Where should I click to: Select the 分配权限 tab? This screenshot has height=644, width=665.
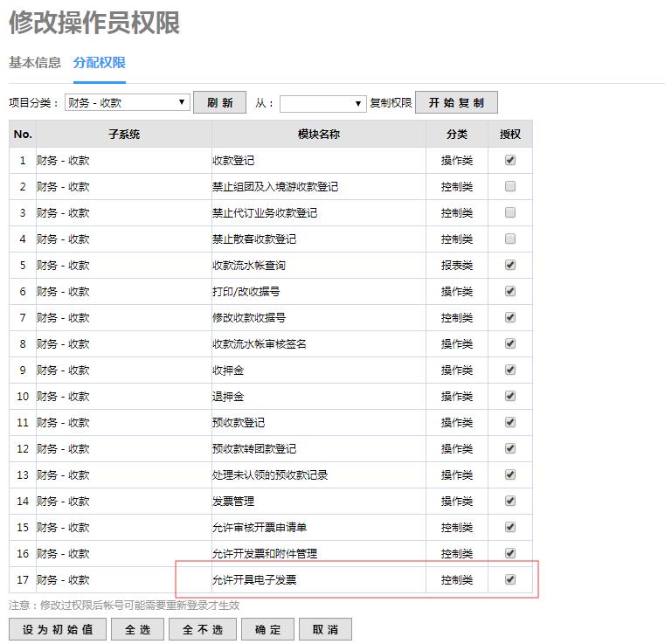100,63
